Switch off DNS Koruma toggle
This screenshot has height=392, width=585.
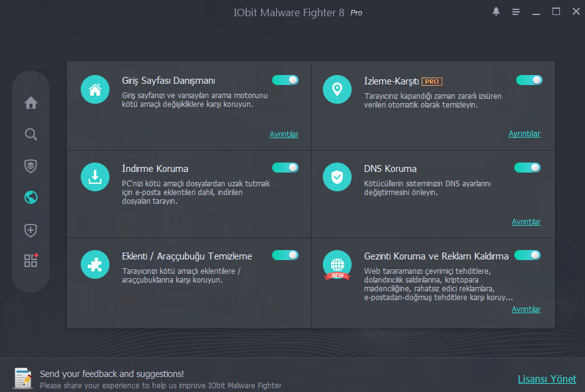(x=527, y=168)
